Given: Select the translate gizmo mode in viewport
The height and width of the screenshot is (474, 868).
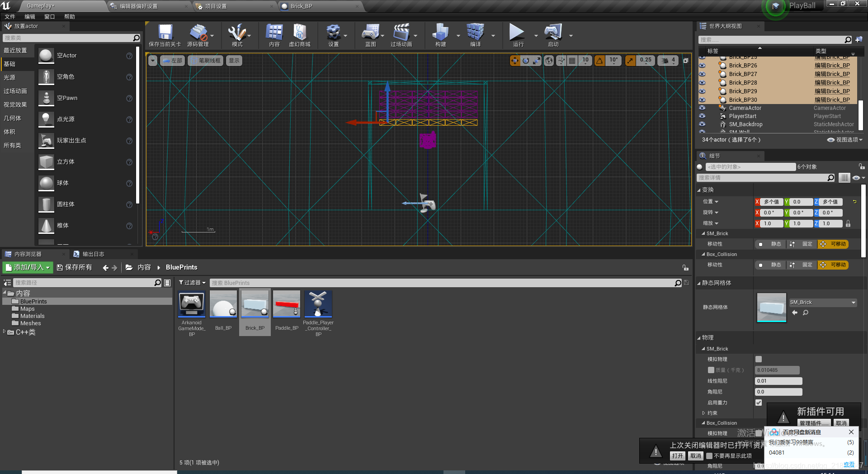Looking at the screenshot, I should 515,61.
